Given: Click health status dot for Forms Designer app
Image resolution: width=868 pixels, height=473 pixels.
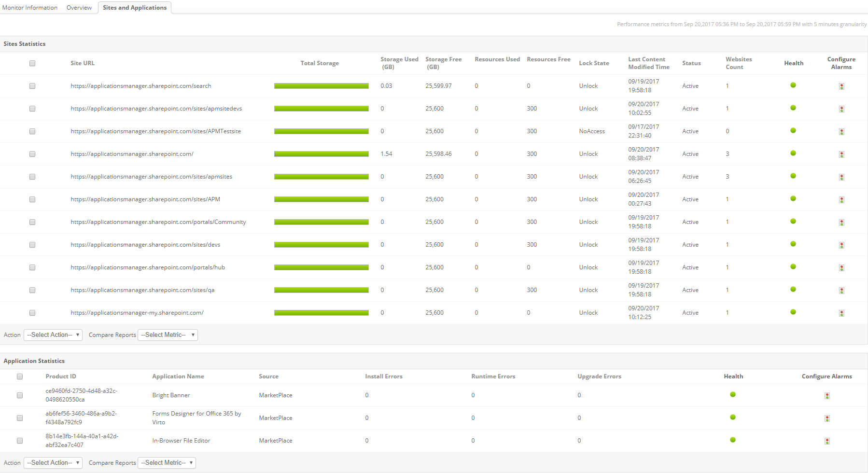Looking at the screenshot, I should click(x=733, y=417).
